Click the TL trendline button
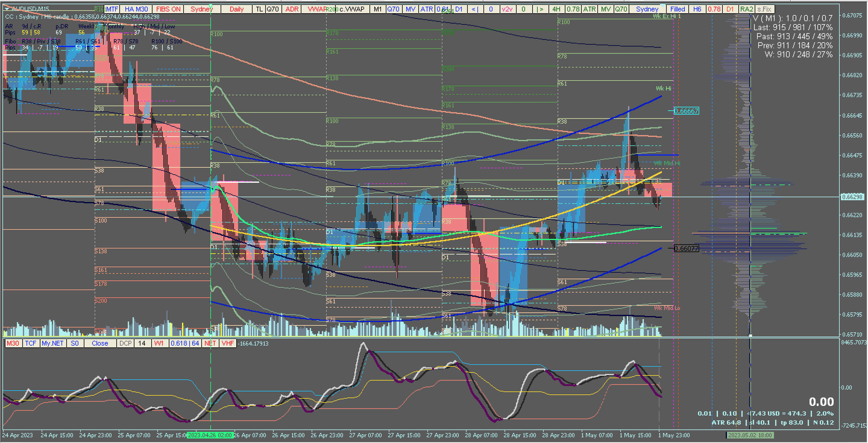This screenshot has width=868, height=443. point(259,9)
